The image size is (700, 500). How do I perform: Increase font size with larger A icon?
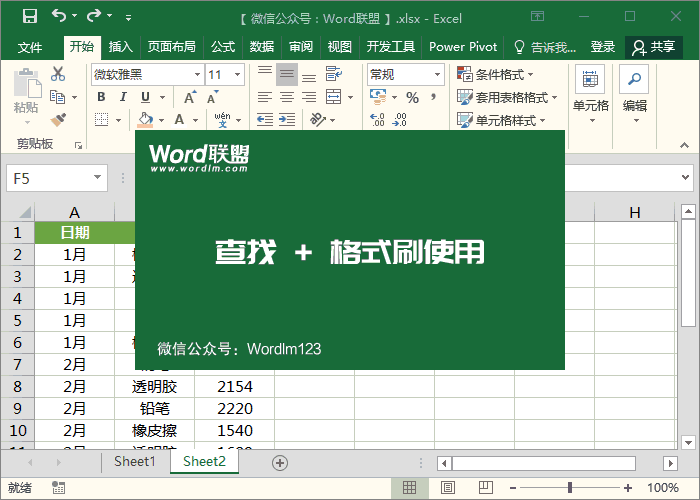[x=190, y=97]
